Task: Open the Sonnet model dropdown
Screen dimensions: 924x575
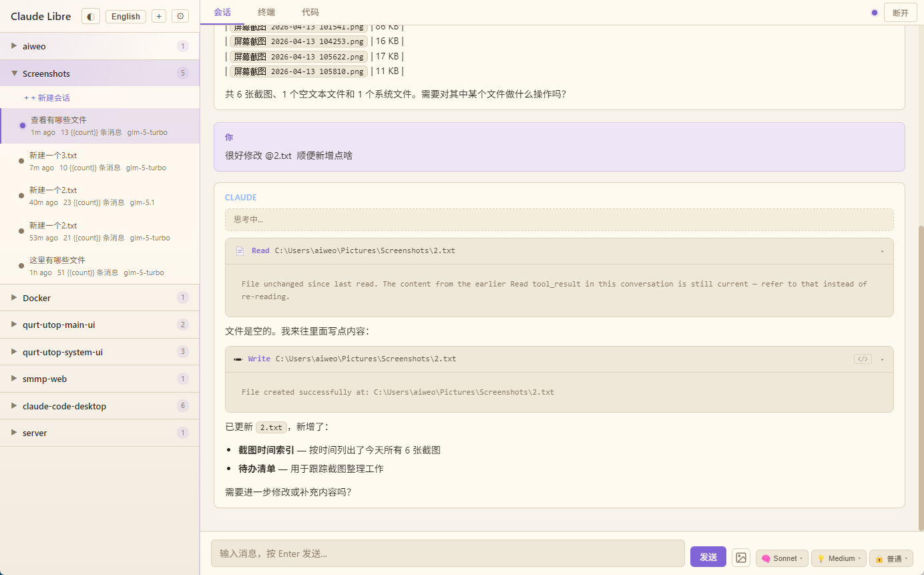Action: (x=782, y=558)
